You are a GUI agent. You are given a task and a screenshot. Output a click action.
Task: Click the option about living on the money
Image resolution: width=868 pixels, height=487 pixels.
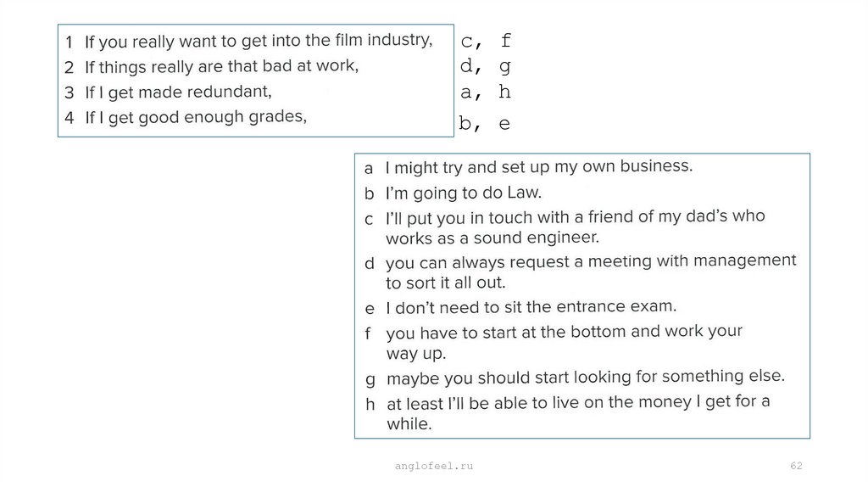pos(578,412)
